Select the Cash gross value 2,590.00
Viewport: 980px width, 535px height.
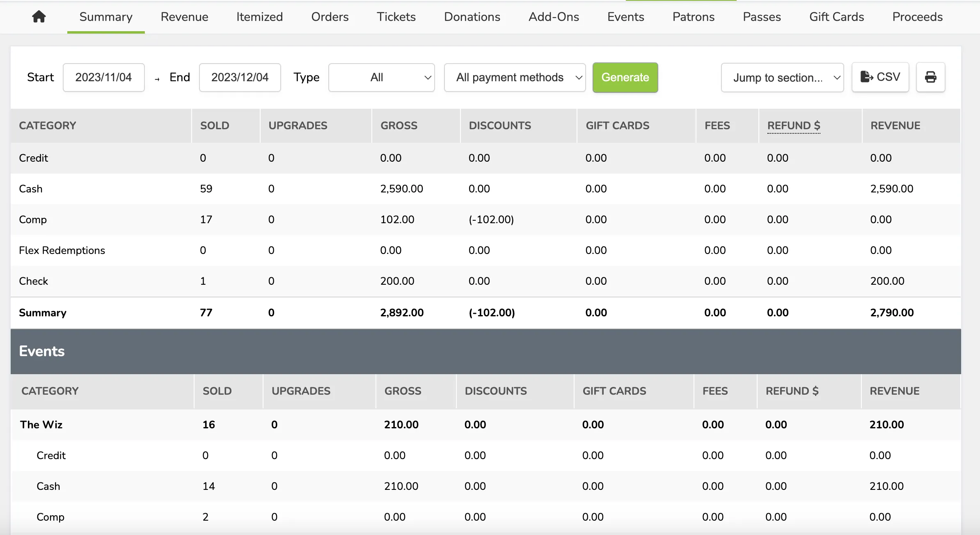tap(401, 189)
